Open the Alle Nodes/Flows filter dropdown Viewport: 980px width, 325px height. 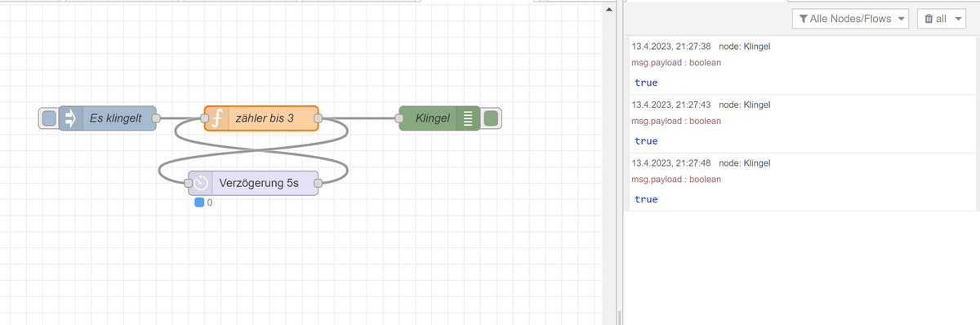click(850, 19)
